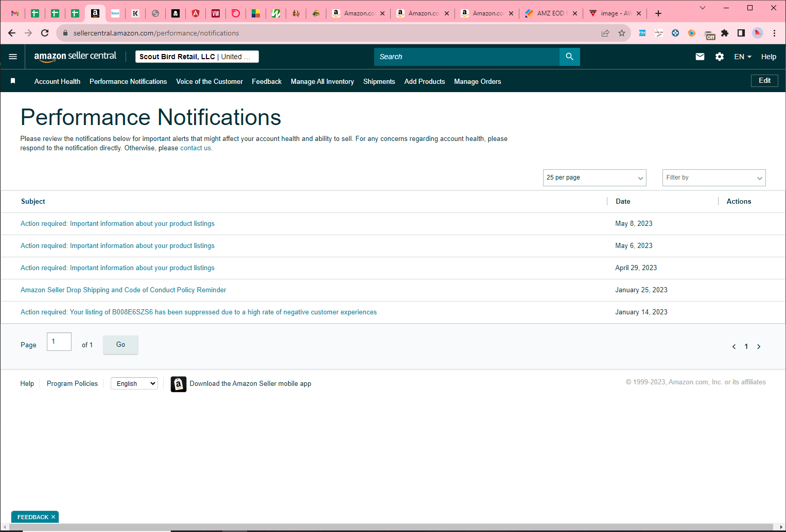This screenshot has width=786, height=532.
Task: Click the Go pagination button
Action: (120, 345)
